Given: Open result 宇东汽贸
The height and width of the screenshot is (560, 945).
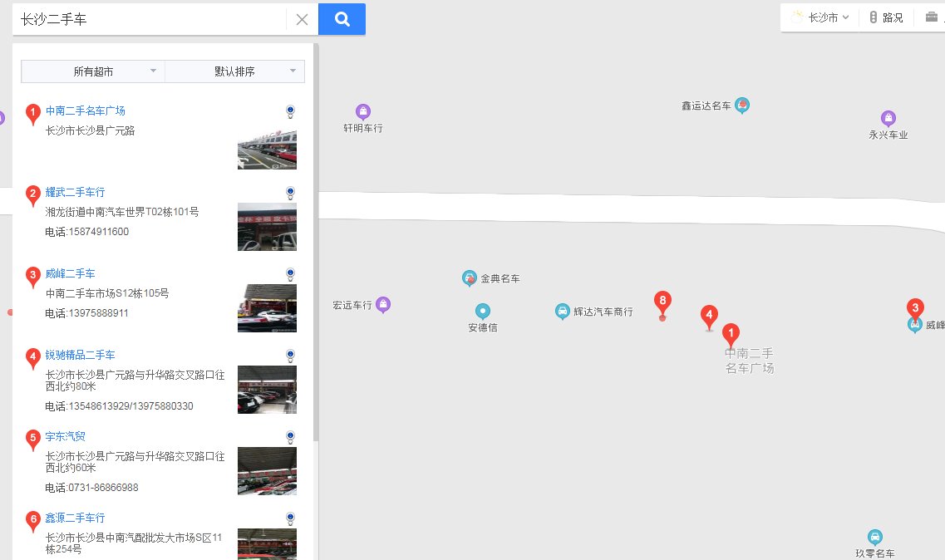Looking at the screenshot, I should tap(66, 436).
